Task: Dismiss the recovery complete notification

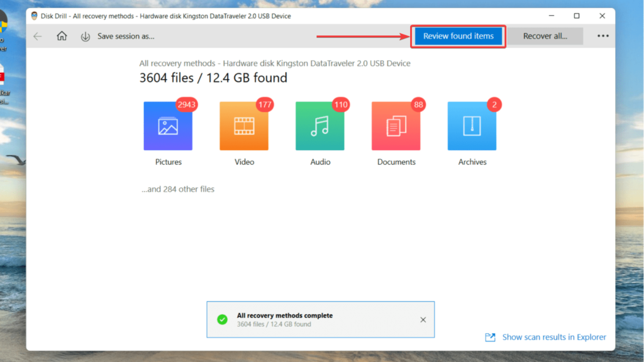Action: pos(423,319)
